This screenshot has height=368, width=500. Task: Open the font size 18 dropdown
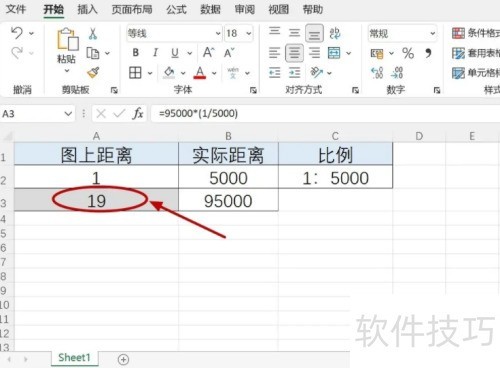pos(249,34)
